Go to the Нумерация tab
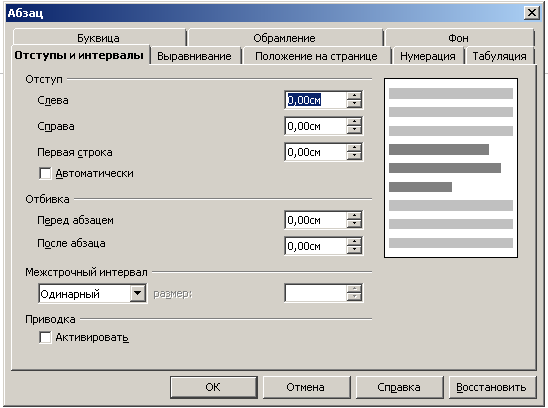The image size is (548, 408). point(428,56)
